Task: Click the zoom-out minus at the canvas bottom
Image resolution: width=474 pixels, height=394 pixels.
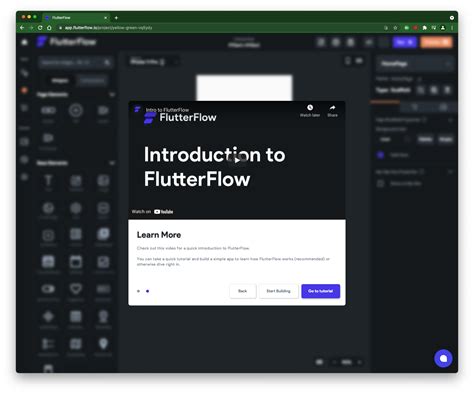Action: 335,362
